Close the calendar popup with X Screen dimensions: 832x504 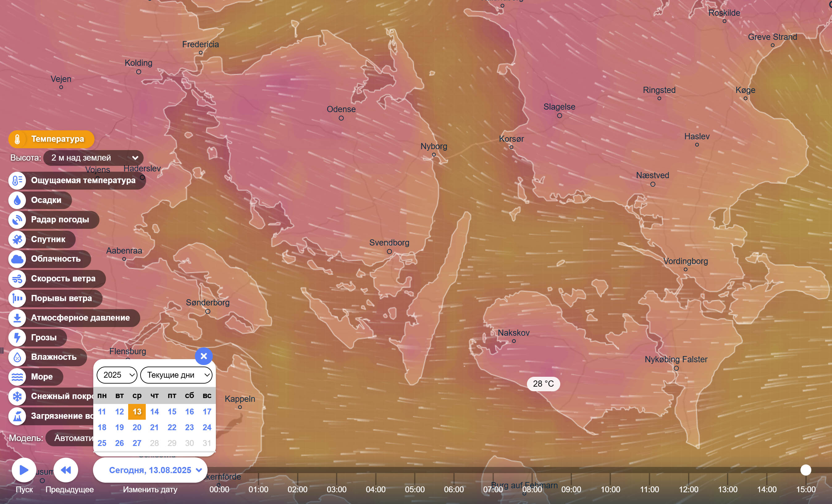[204, 356]
